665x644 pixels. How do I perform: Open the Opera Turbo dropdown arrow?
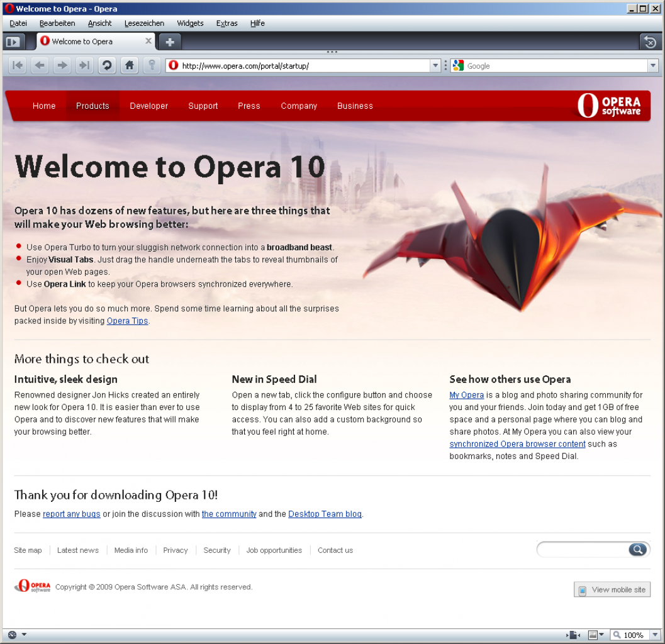point(24,635)
